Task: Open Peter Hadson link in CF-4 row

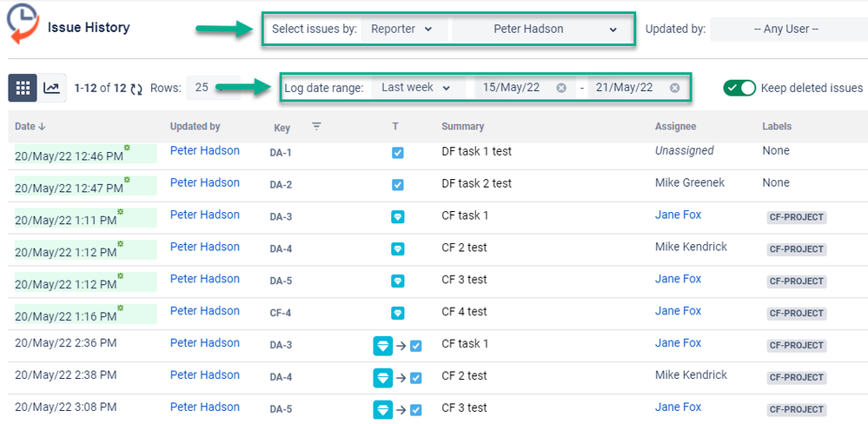Action: tap(205, 311)
